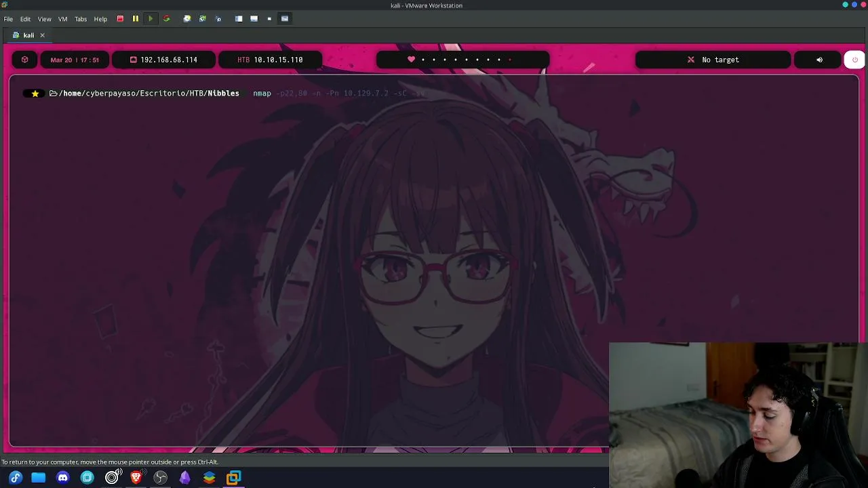The image size is (868, 488).
Task: Switch to OBS Studio in the taskbar
Action: click(161, 478)
